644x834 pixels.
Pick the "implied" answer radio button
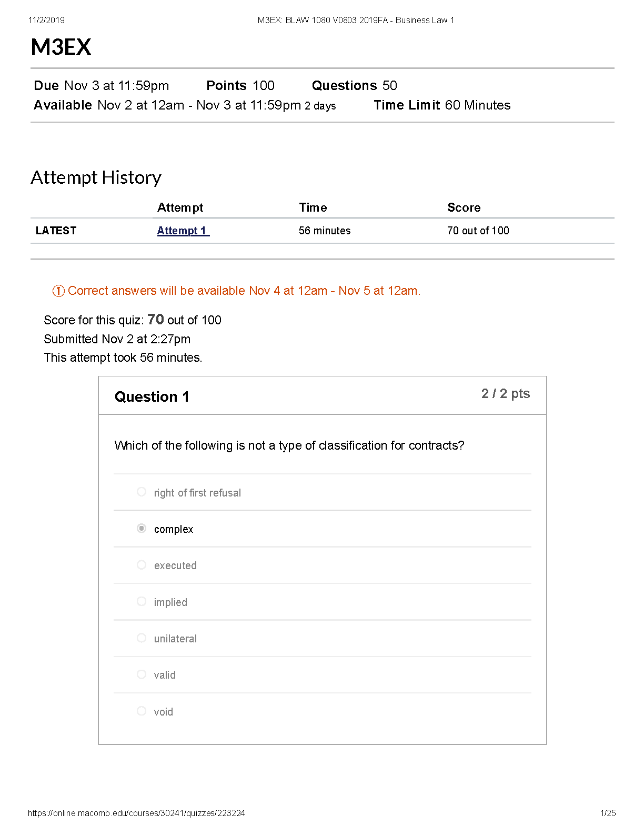[x=142, y=601]
